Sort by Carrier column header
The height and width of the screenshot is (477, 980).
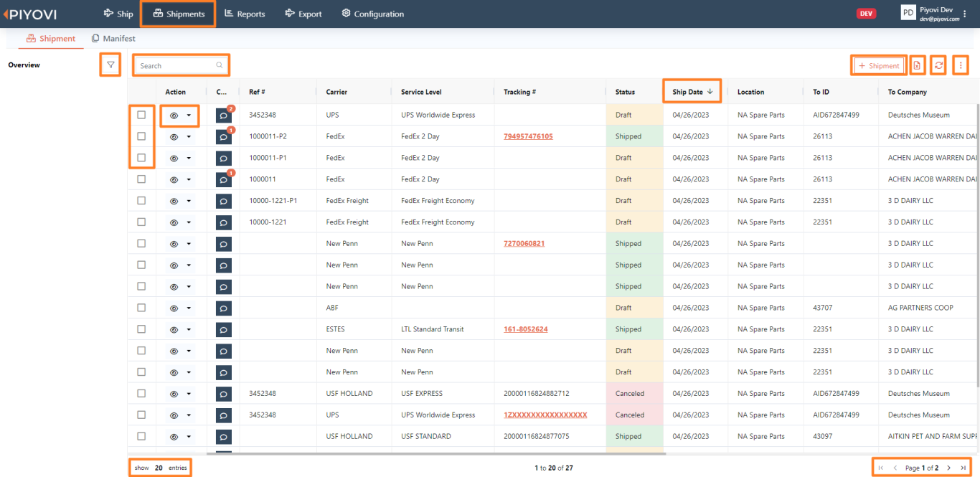pyautogui.click(x=336, y=92)
